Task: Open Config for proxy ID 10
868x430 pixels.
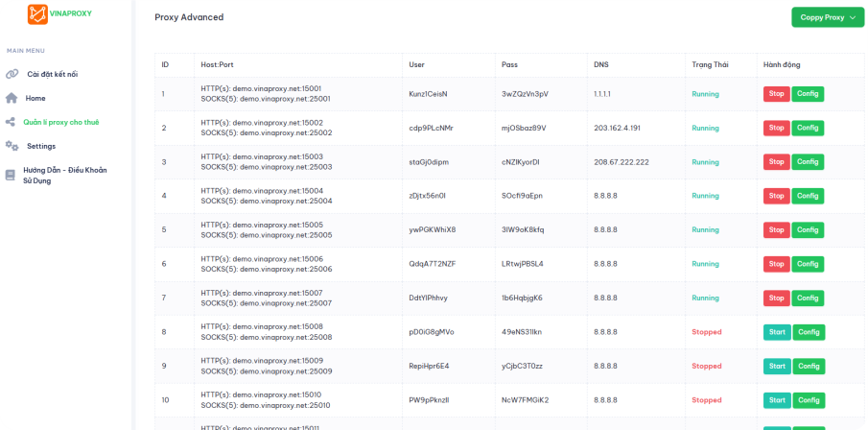Action: [x=809, y=400]
